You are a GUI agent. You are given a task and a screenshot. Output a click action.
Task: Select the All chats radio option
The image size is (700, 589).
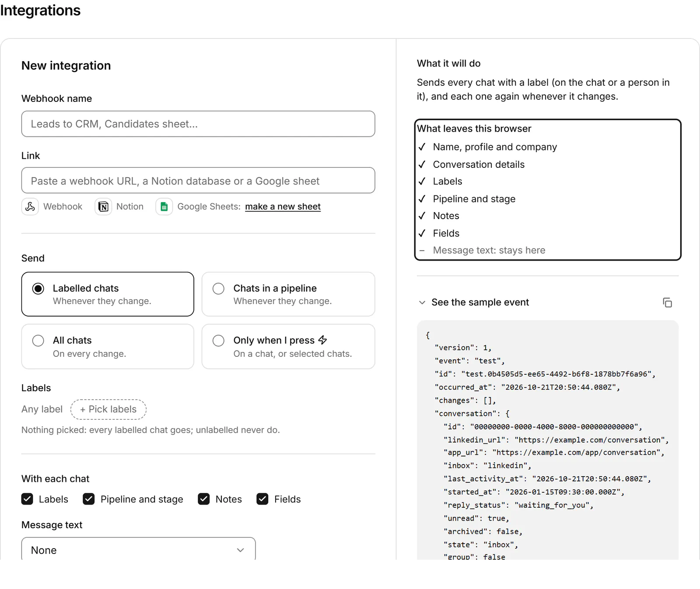coord(108,347)
